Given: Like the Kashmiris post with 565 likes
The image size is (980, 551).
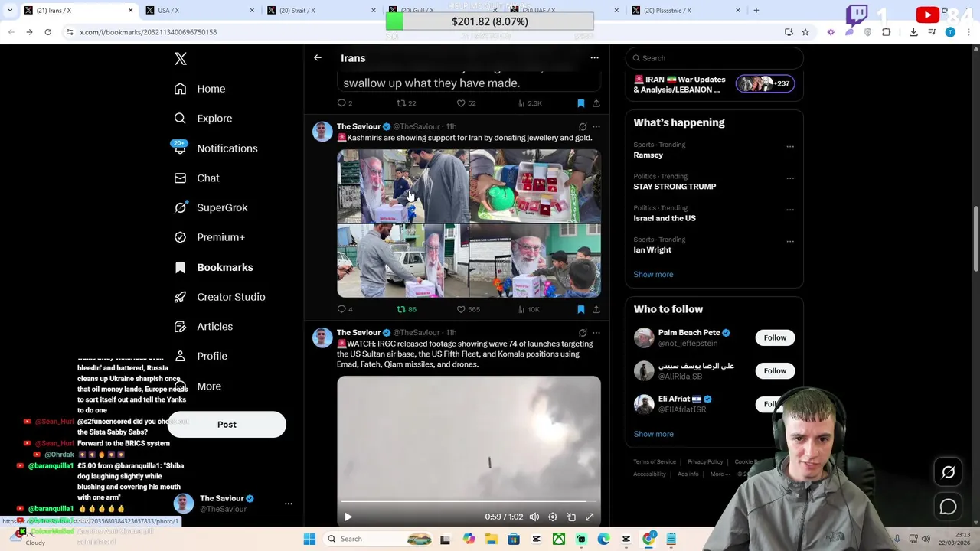Looking at the screenshot, I should [468, 309].
